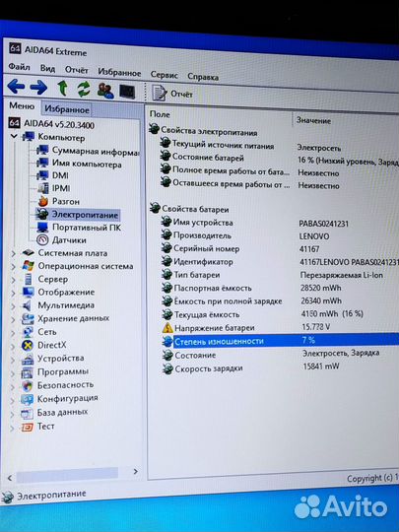Viewport: 399px width, 532px height.
Task: Click the Серийный номер row
Action: [279, 248]
